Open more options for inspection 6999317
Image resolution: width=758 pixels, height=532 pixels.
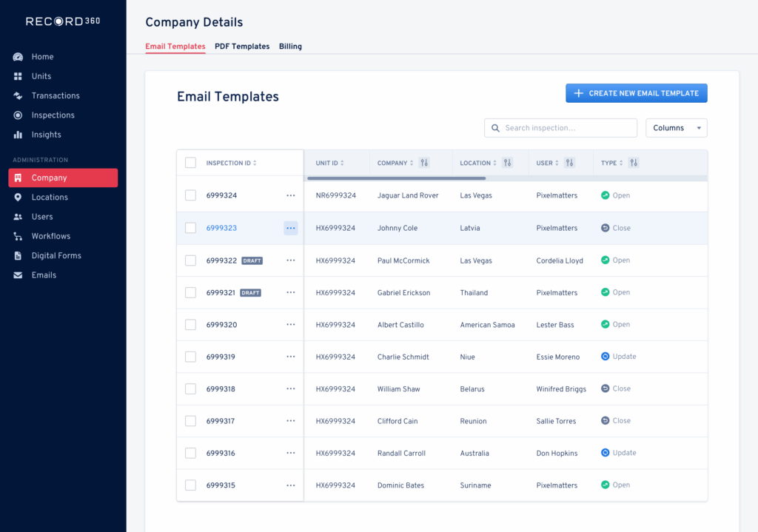coord(290,421)
